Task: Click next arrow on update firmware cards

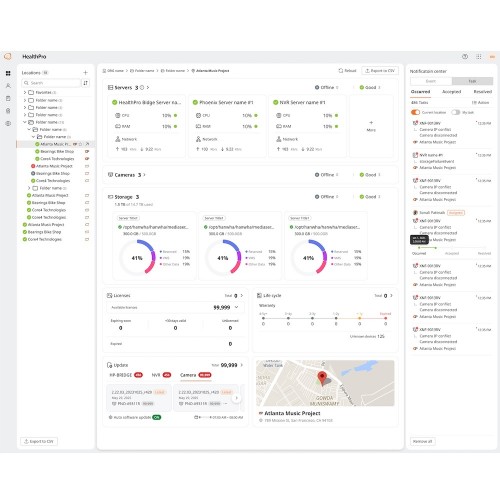Action: coord(236,398)
